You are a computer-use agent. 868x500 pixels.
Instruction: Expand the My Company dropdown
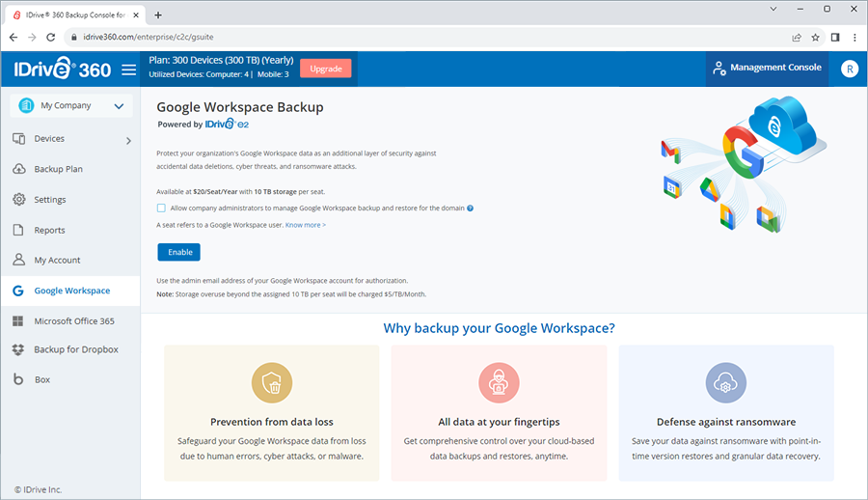119,106
